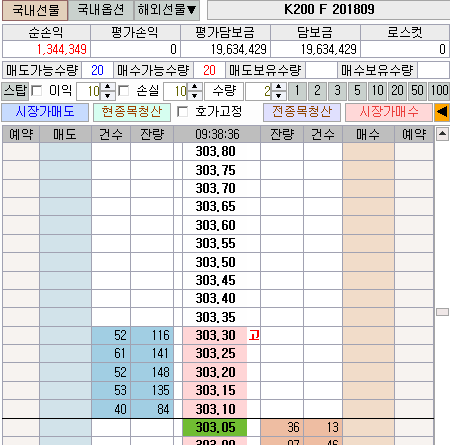Screen dimensions: 450x445
Task: Open the 국내옵션 tab
Action: [101, 10]
